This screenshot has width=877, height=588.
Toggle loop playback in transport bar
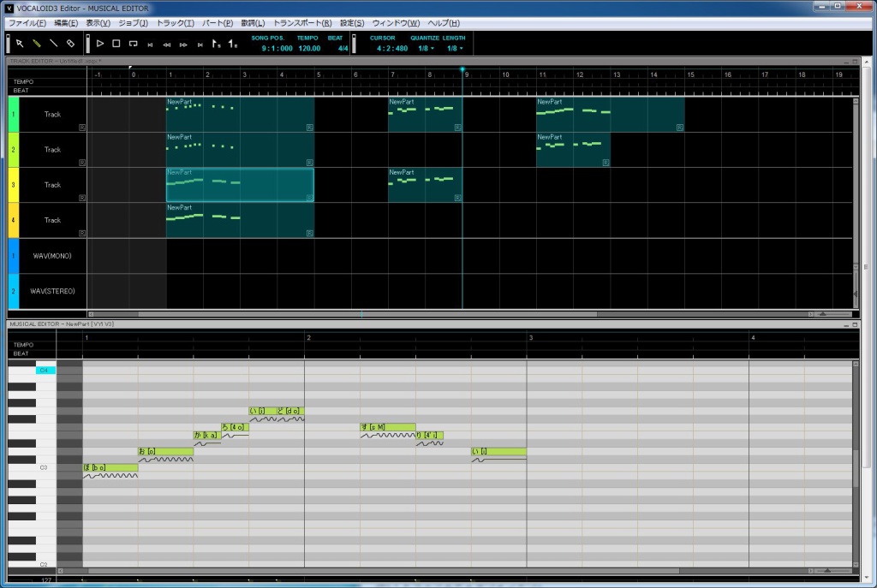[x=133, y=43]
